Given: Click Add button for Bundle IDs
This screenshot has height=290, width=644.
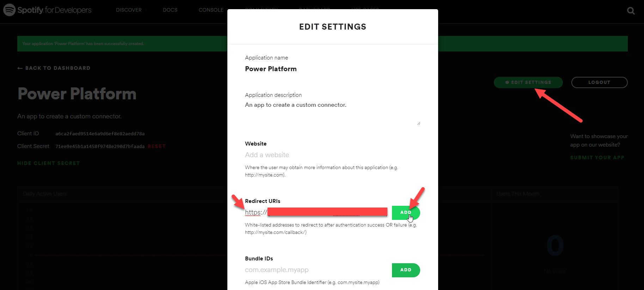Looking at the screenshot, I should pos(406,270).
